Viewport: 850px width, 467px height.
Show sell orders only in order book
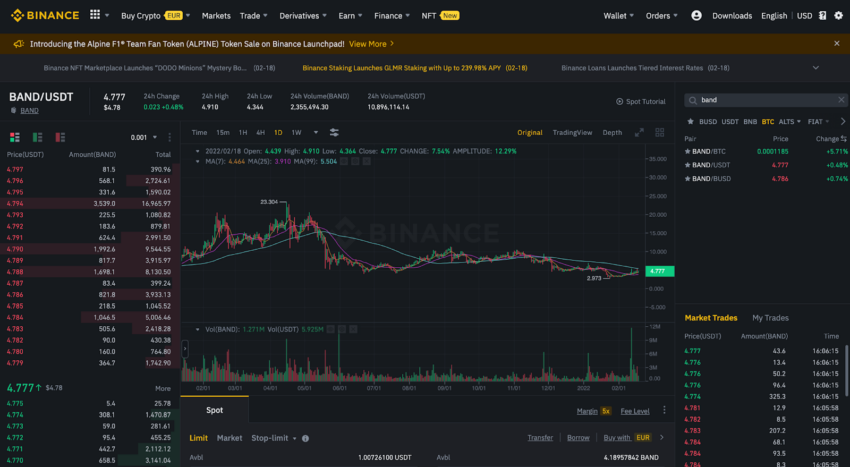point(60,137)
